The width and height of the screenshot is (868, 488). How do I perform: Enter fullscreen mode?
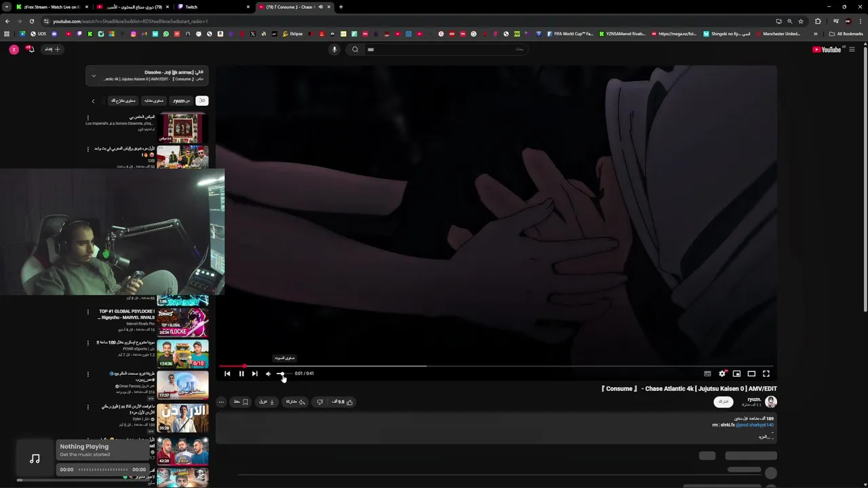tap(766, 373)
